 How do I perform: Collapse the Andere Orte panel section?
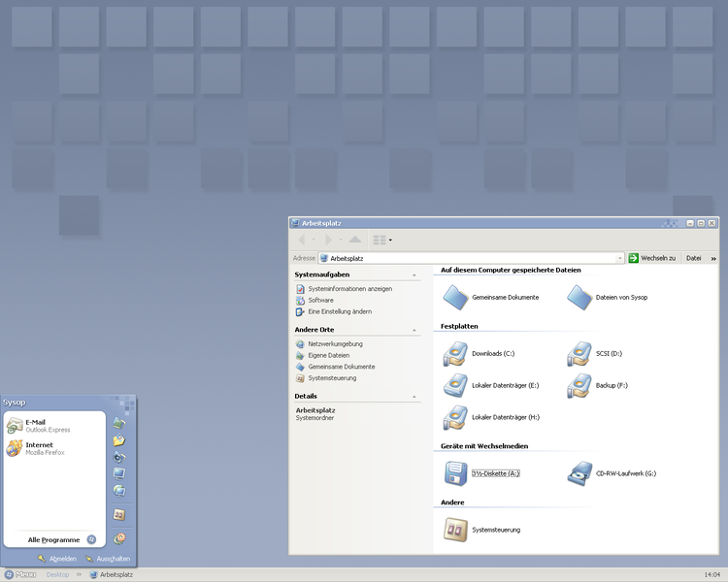click(x=415, y=330)
